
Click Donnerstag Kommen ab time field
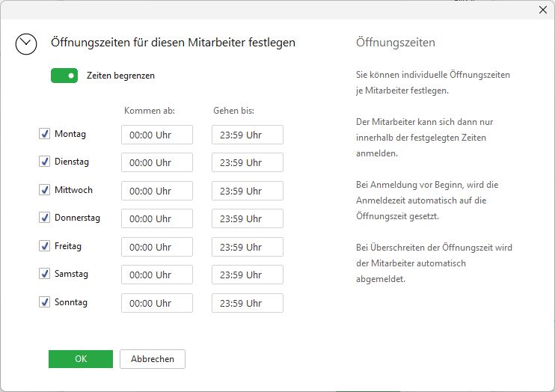point(157,218)
